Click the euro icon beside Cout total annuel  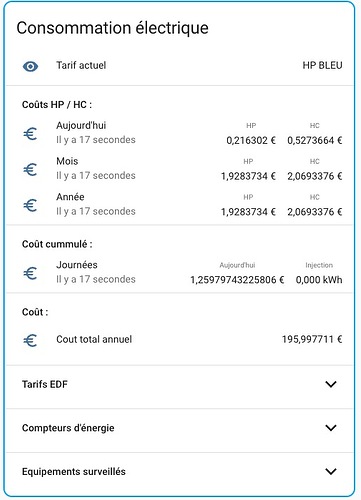point(30,340)
